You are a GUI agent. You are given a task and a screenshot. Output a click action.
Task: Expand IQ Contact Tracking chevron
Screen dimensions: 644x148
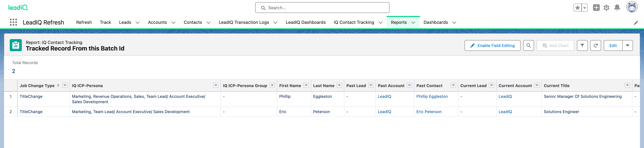coord(381,23)
